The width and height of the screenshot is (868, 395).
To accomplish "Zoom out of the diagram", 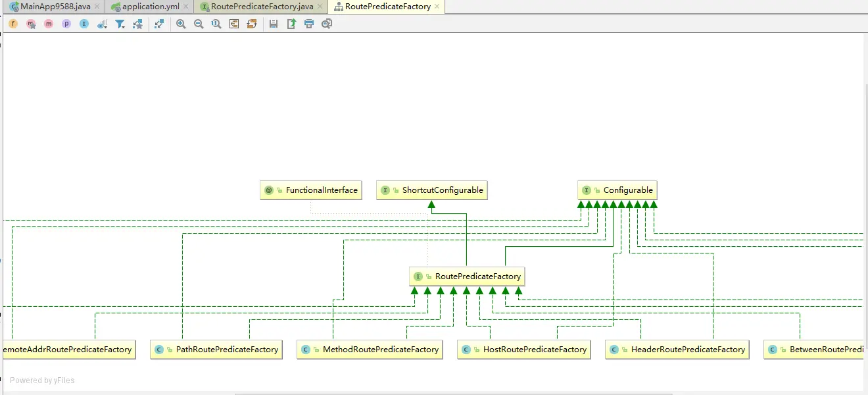I will [x=199, y=24].
